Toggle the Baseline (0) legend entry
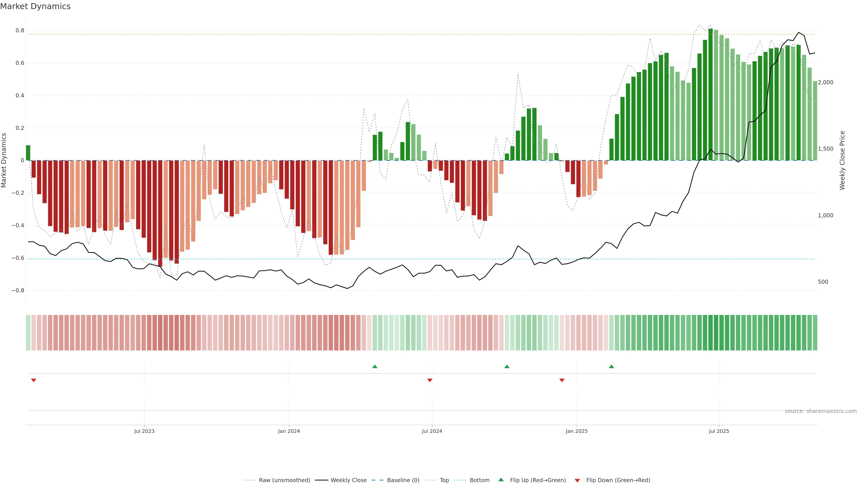Image resolution: width=868 pixels, height=488 pixels. 403,480
